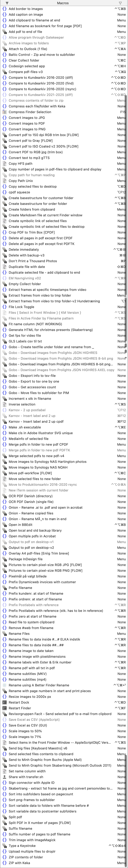Click the icon beside Restart Finder
128x868 pixels.
coord(4,708)
